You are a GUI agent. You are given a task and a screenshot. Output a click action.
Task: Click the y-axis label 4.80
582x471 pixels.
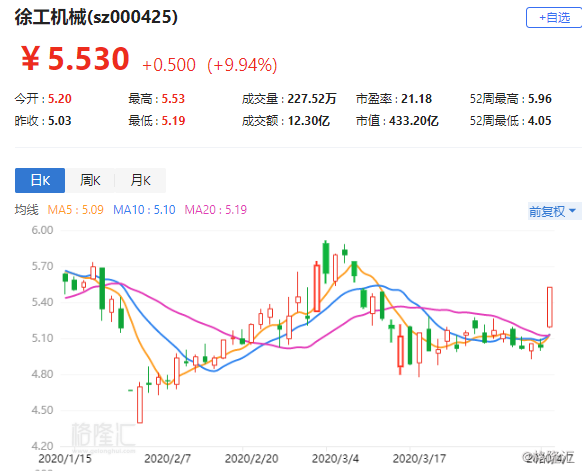click(42, 374)
